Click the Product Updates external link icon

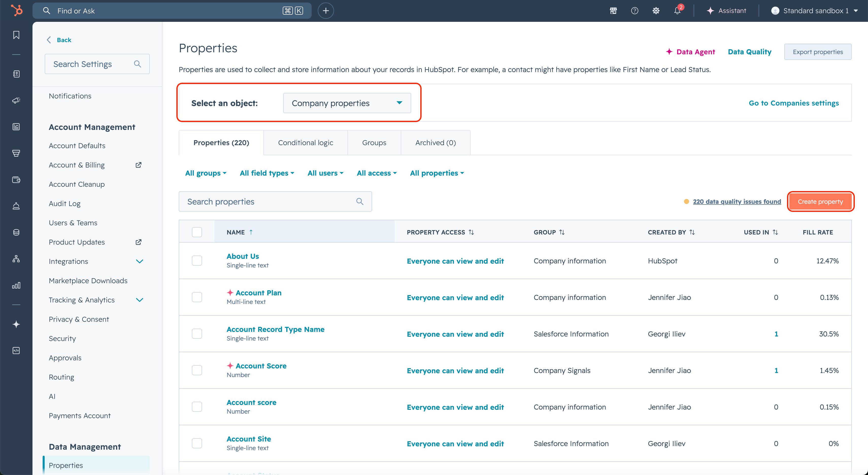pos(139,242)
